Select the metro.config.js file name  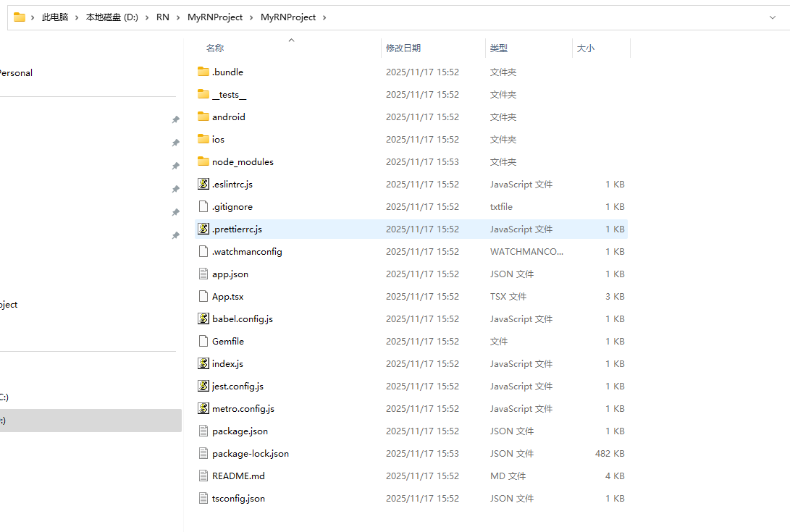coord(243,408)
